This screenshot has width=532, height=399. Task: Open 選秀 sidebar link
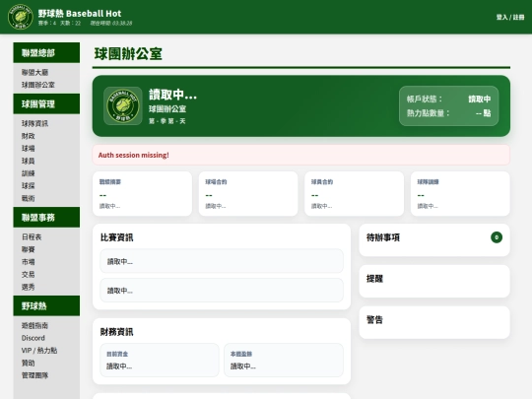tap(29, 287)
